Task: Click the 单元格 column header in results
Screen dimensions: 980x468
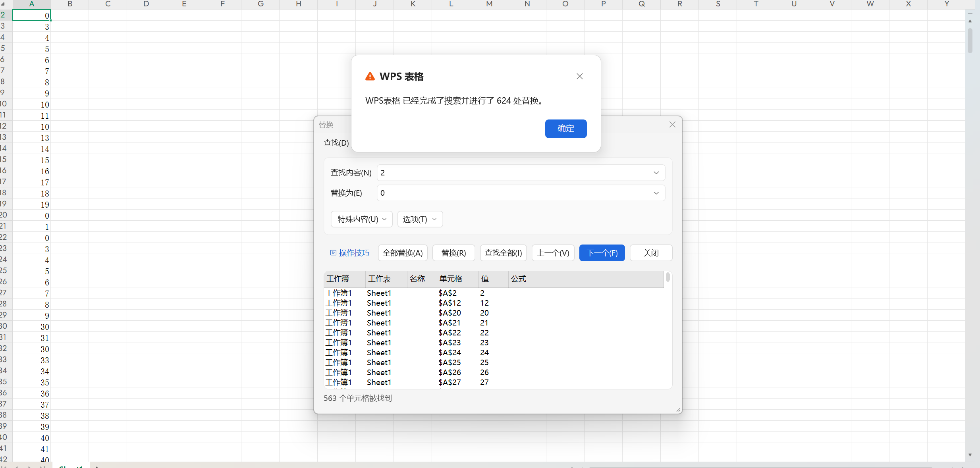Action: (x=457, y=279)
